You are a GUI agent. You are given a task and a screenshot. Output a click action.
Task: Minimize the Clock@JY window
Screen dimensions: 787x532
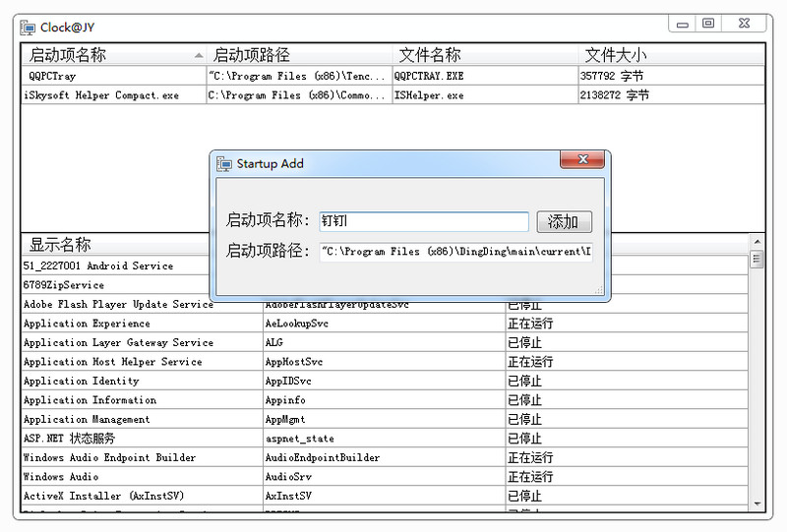682,24
